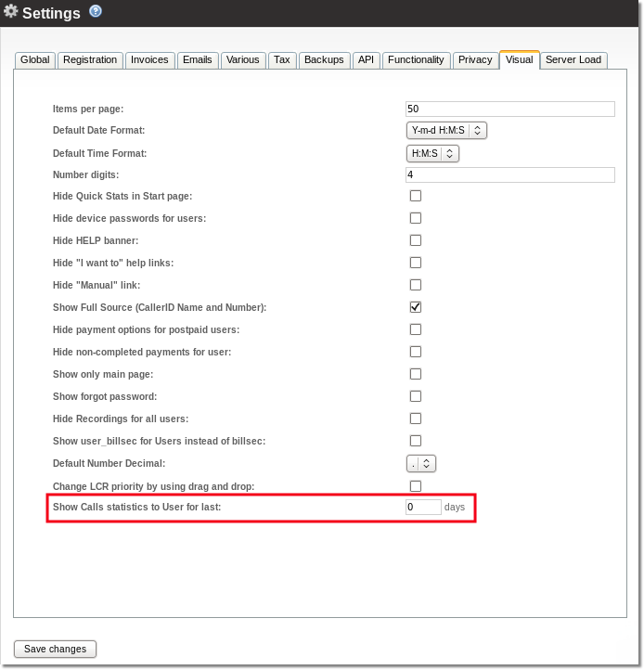
Task: Tick Change LCR priority by drag and drop
Action: tap(416, 485)
